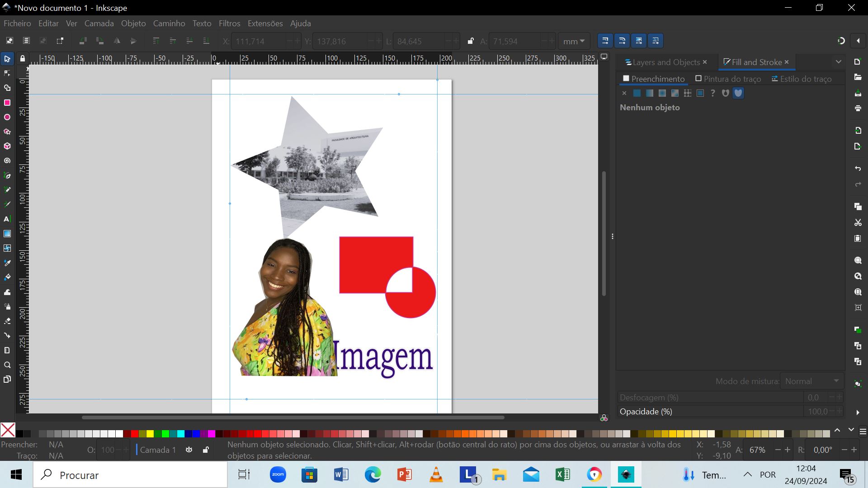Select the Spray tool

click(7, 307)
